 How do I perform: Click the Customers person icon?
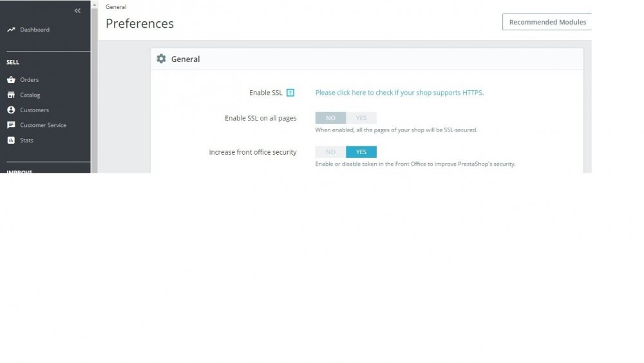[11, 110]
